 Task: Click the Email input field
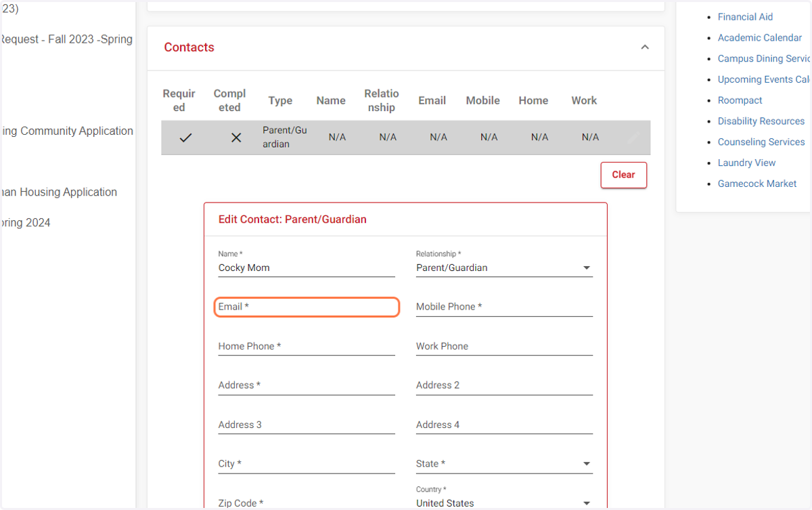coord(307,307)
